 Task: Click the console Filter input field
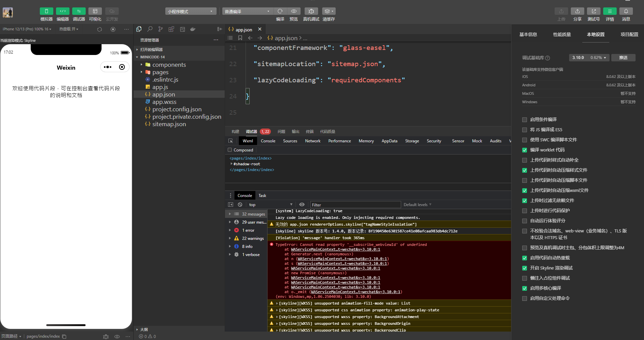[x=355, y=205]
